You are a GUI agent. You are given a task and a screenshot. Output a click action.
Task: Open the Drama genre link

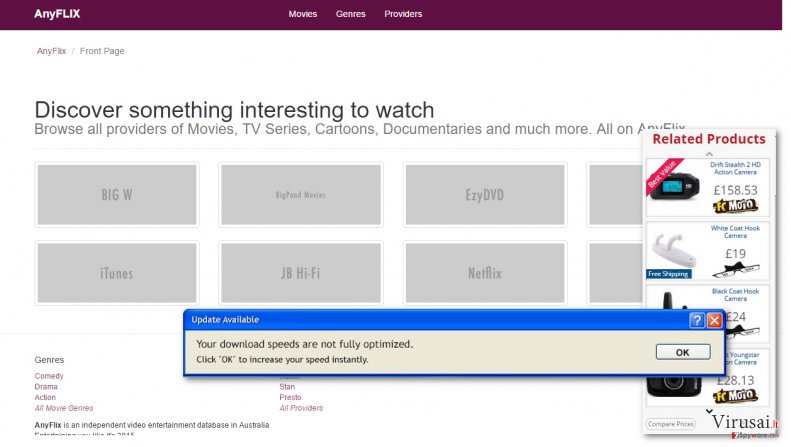tap(46, 386)
